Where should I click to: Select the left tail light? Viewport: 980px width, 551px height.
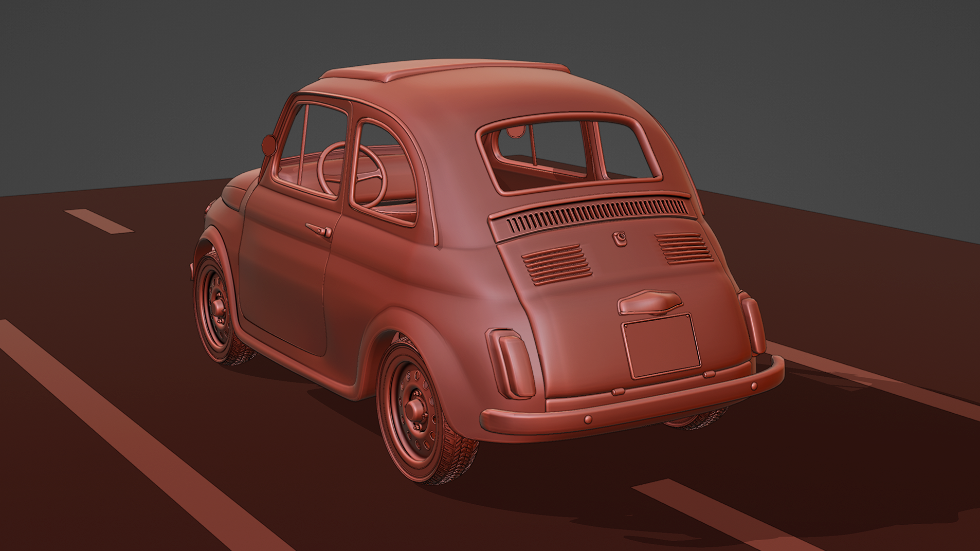click(511, 363)
